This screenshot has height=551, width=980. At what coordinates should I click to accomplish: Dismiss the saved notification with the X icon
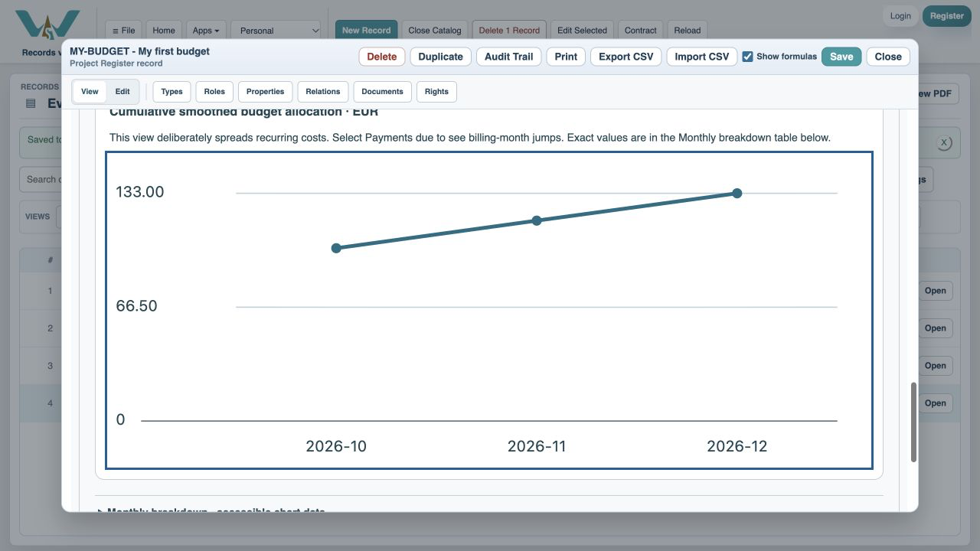click(x=944, y=142)
